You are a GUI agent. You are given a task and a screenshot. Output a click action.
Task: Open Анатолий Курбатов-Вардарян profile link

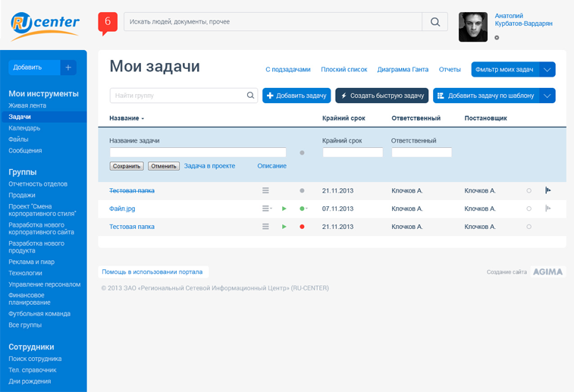(523, 20)
